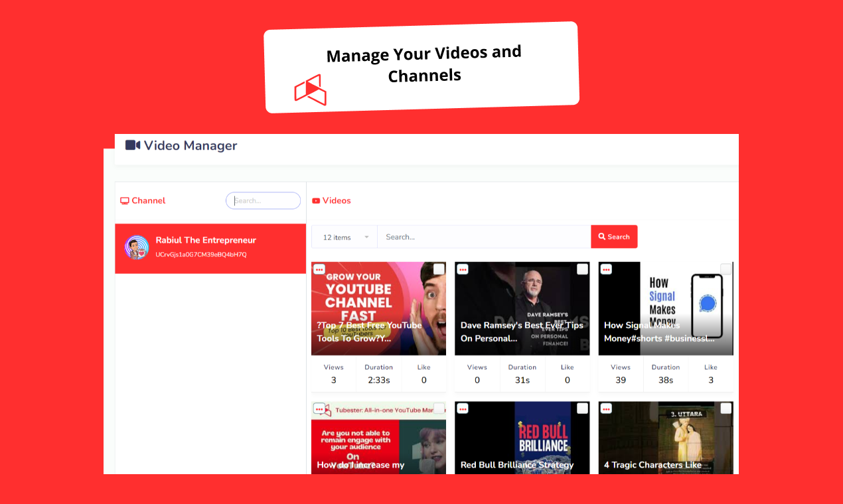Click the Video Manager camera icon
This screenshot has width=843, height=504.
pos(133,145)
